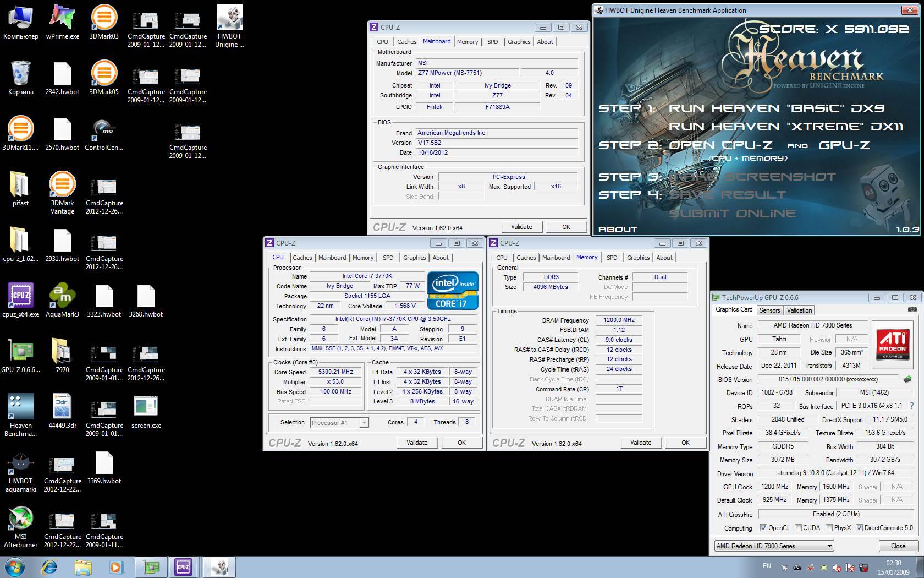Image resolution: width=924 pixels, height=578 pixels.
Task: Click the GPU-Z Driver Version field
Action: [835, 473]
